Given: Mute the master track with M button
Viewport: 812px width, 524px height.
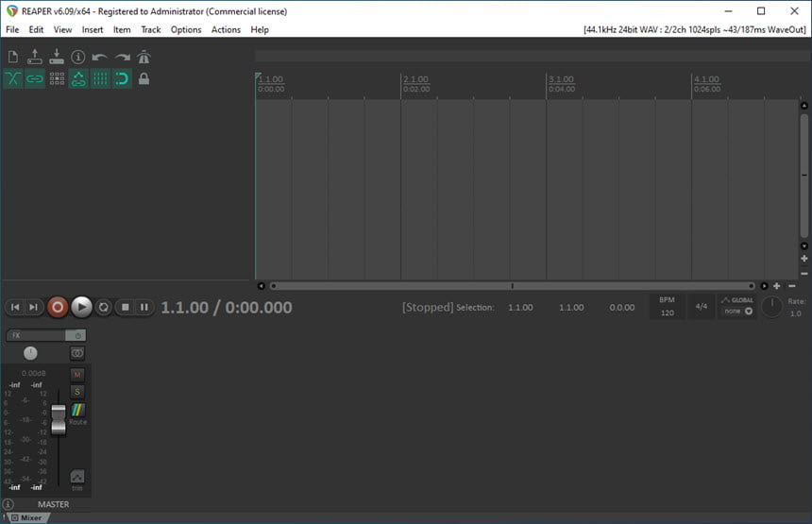Looking at the screenshot, I should pos(77,375).
